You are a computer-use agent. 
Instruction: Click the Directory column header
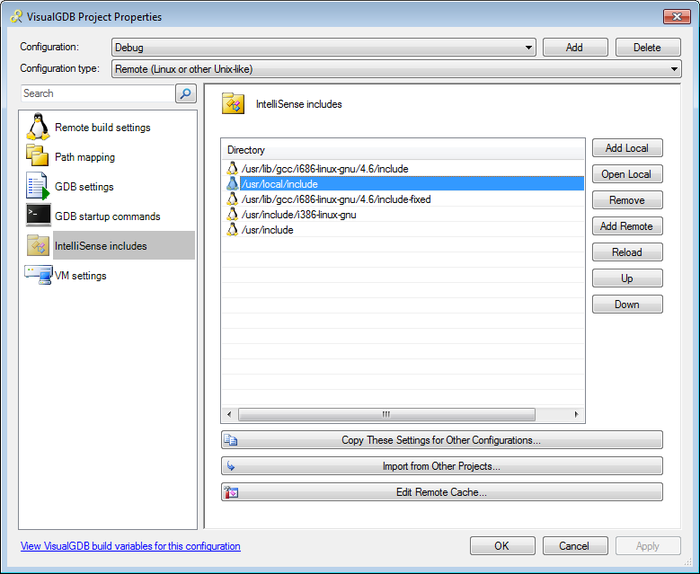click(x=403, y=150)
